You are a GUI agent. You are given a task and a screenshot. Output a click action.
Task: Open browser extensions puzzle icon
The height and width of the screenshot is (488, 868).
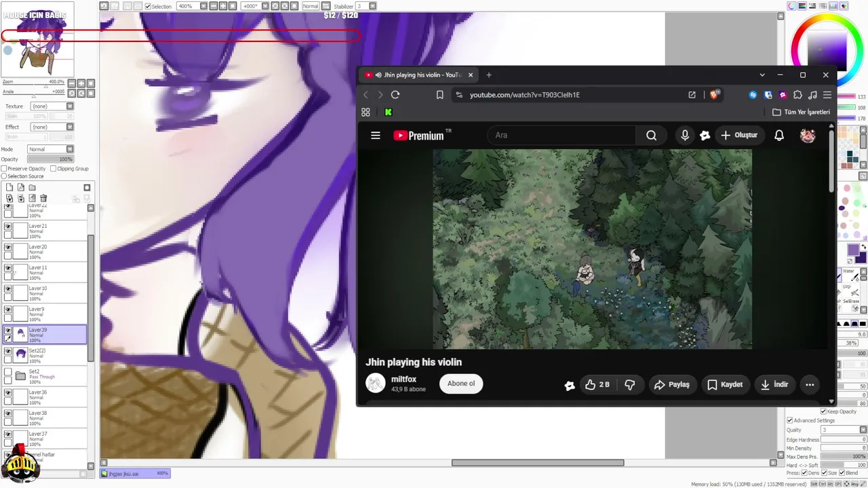(797, 95)
